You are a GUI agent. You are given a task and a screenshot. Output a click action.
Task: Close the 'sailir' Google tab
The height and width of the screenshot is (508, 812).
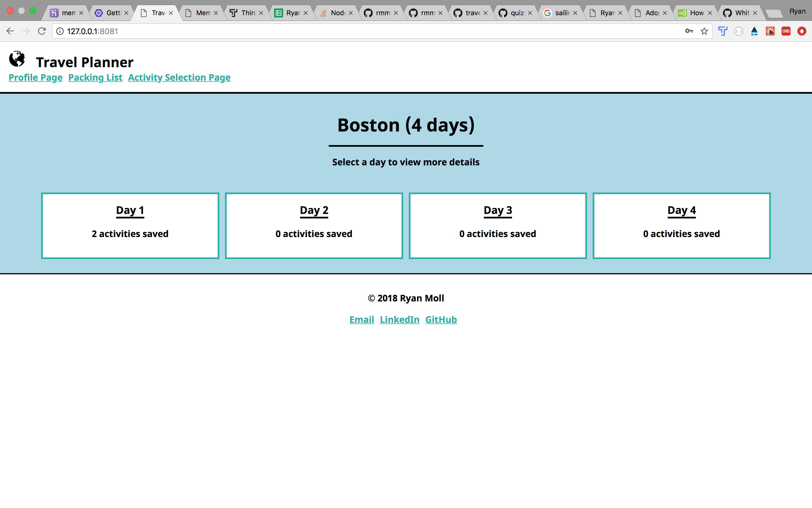click(x=575, y=13)
